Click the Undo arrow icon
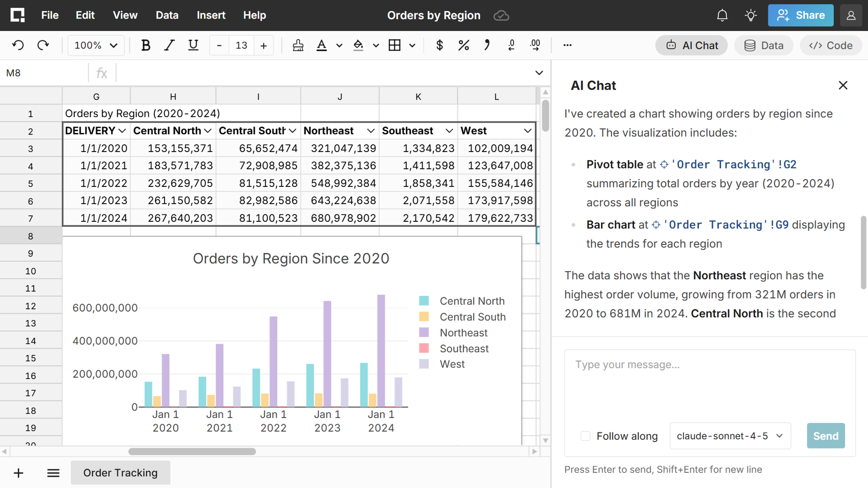This screenshot has height=488, width=868. click(x=18, y=45)
